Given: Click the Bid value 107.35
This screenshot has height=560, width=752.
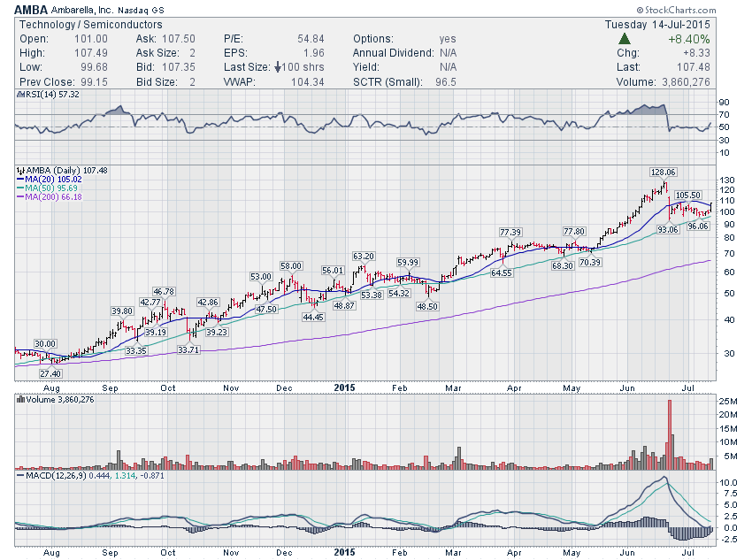Looking at the screenshot, I should (179, 67).
